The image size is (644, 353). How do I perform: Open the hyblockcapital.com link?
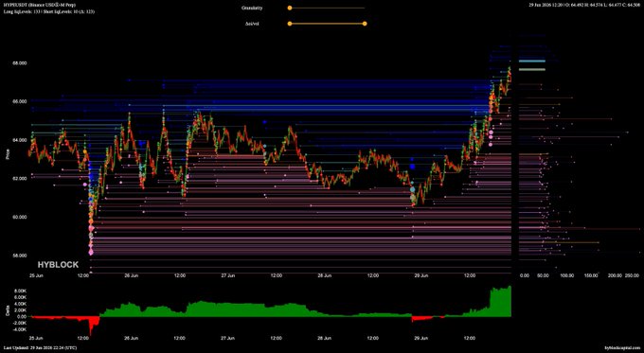point(622,347)
